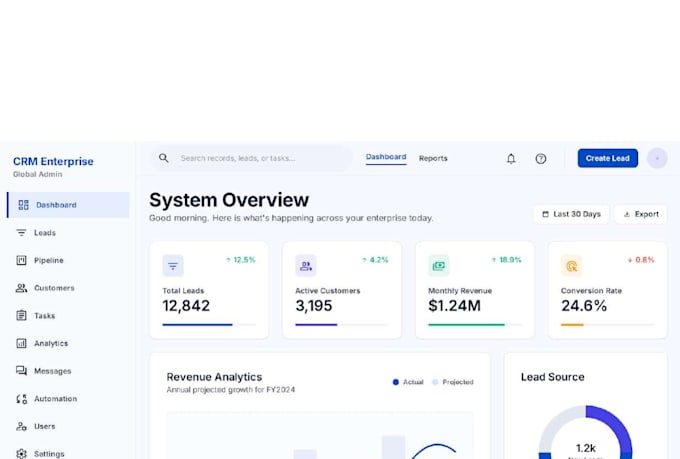Click the Users icon in sidebar
This screenshot has width=680, height=459.
tap(21, 426)
